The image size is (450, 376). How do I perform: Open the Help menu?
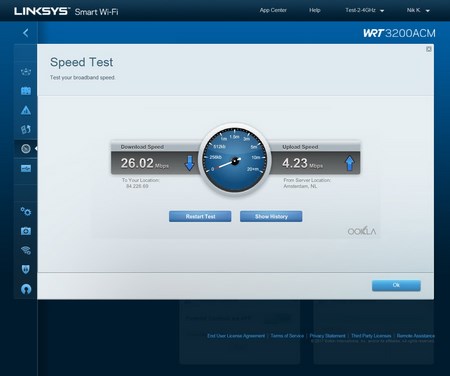click(314, 10)
